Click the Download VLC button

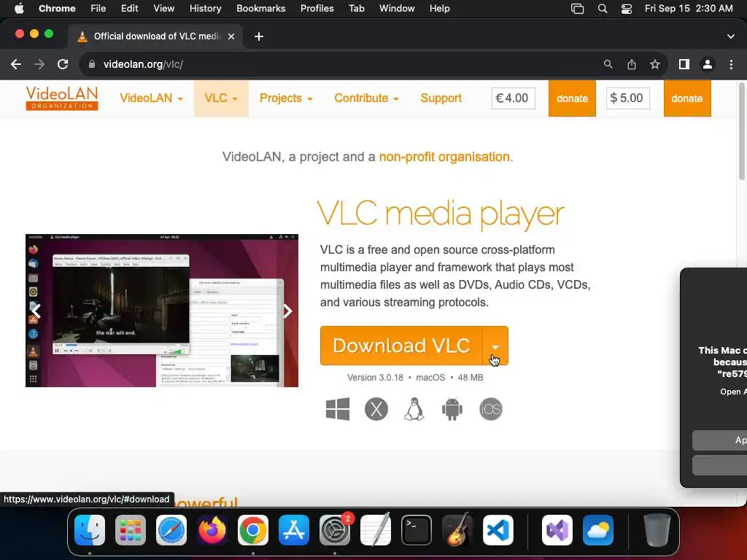click(x=401, y=346)
